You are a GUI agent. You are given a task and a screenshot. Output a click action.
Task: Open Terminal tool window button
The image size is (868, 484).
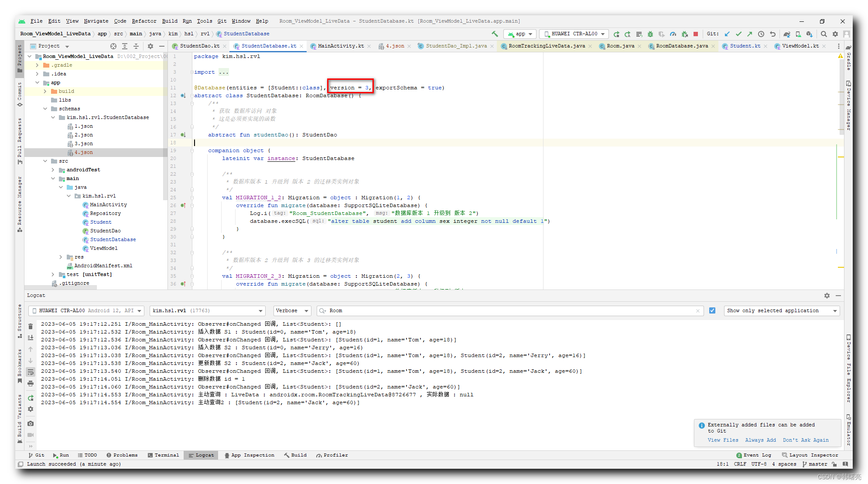(x=163, y=455)
